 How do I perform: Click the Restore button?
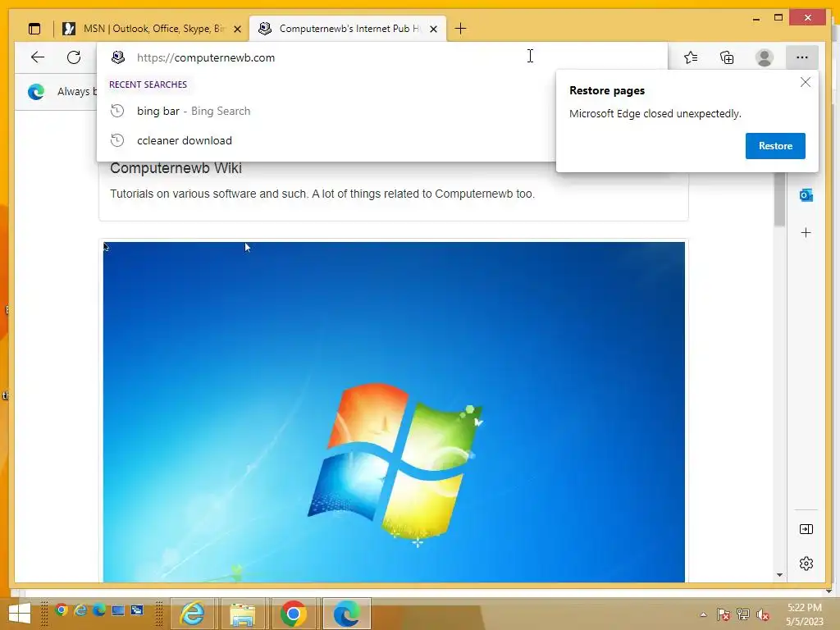click(x=775, y=146)
